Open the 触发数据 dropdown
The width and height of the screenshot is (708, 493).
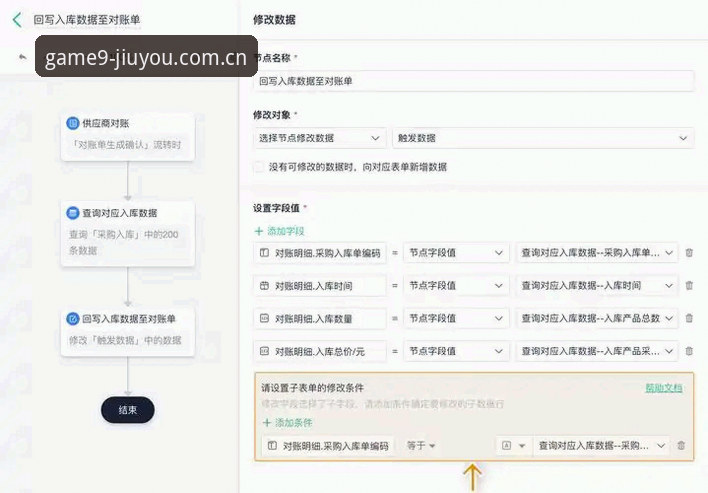pos(543,138)
